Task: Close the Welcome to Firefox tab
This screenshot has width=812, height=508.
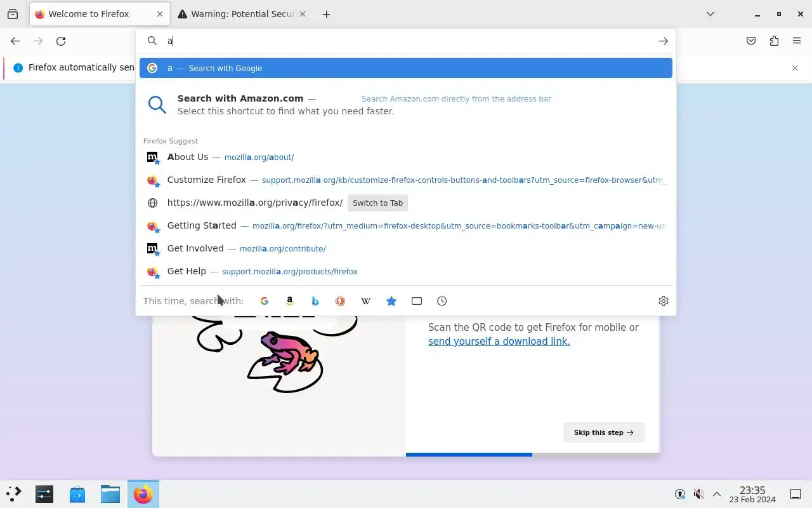Action: click(x=160, y=14)
